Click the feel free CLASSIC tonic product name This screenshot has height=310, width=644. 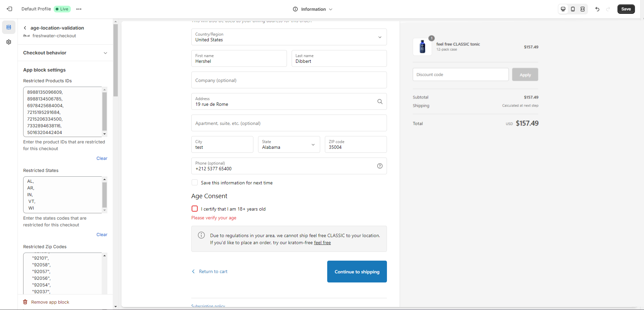click(458, 44)
